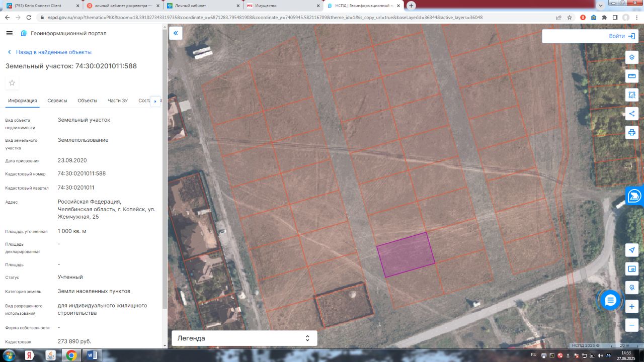Switch to the Информация tab
The width and height of the screenshot is (644, 362).
click(x=23, y=101)
